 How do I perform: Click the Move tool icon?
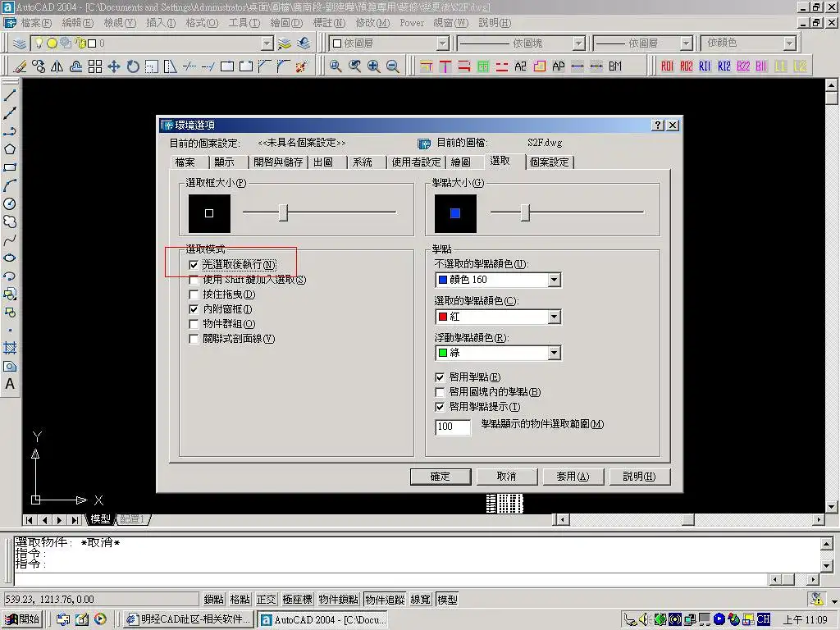[113, 66]
